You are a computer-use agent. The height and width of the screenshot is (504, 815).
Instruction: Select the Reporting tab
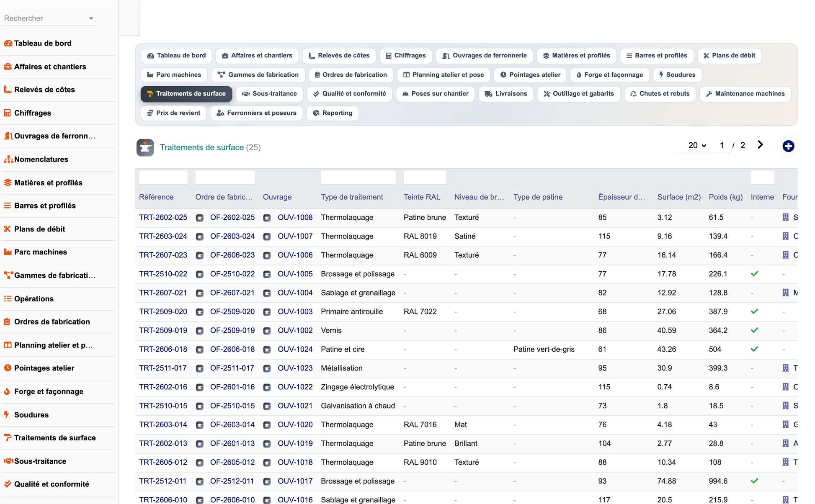point(333,113)
